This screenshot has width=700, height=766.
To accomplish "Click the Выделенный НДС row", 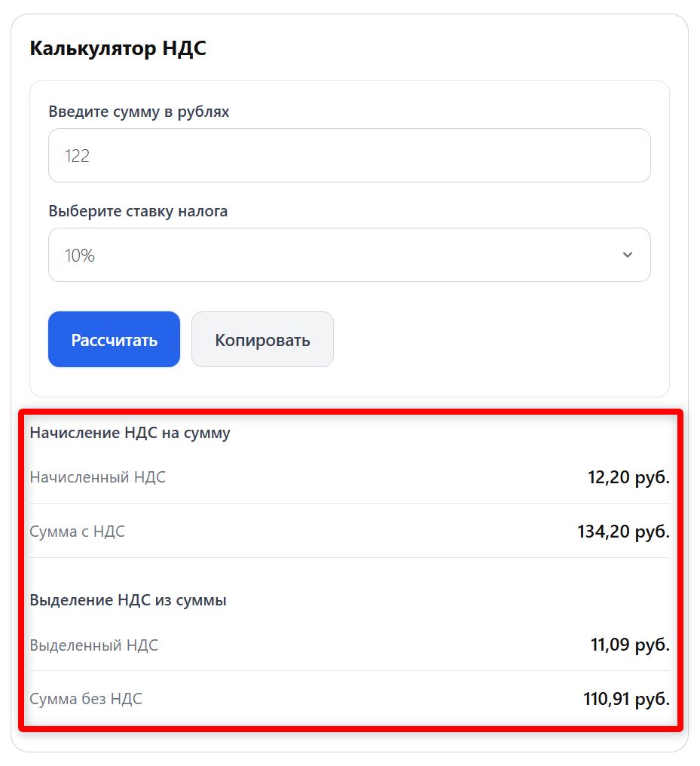I will pos(93,645).
